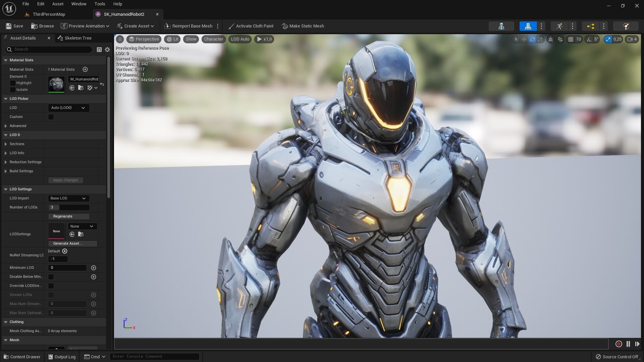Expand the Advanced section
Image resolution: width=644 pixels, height=362 pixels.
tap(6, 126)
